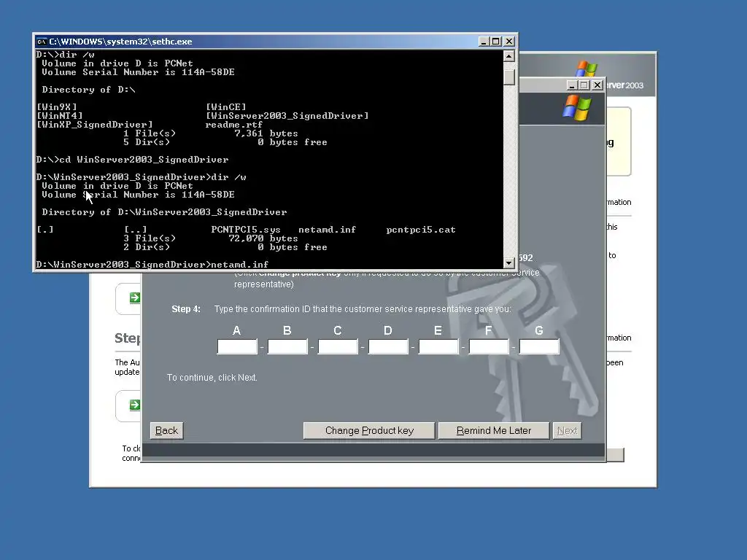Click the 'To continue, click Next.' text
The height and width of the screenshot is (560, 747).
(x=212, y=378)
